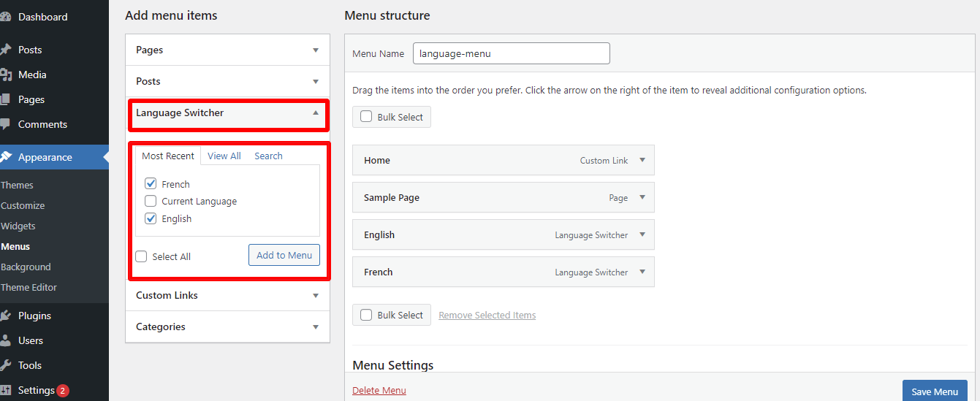Click the Media icon in sidebar
This screenshot has height=401, width=980.
click(5, 75)
